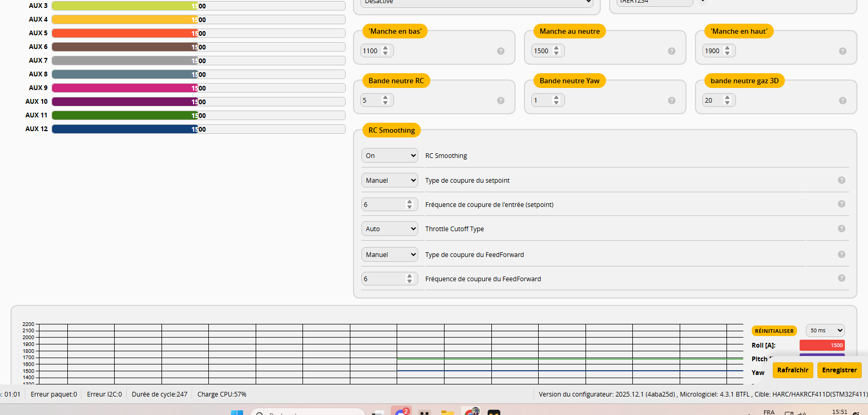
Task: Open help for 'Manche en bas' setting
Action: [500, 51]
